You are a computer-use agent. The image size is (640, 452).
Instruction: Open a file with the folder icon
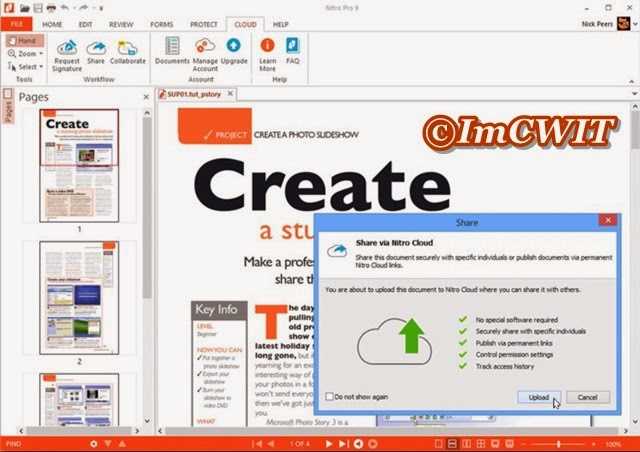[x=24, y=8]
